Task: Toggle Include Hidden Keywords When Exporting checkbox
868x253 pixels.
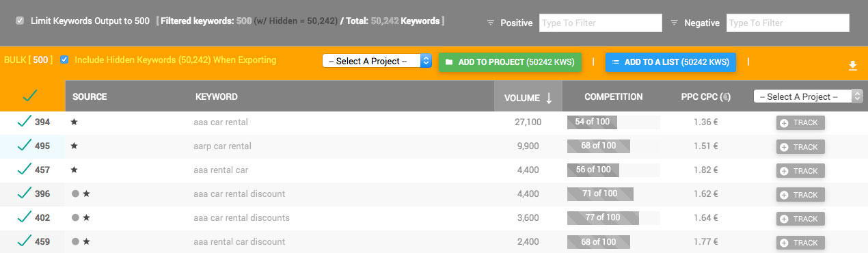Action: coord(64,60)
